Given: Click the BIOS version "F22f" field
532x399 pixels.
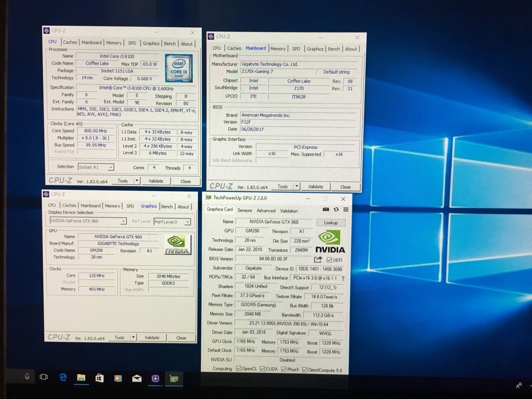Looking at the screenshot, I should [x=298, y=122].
